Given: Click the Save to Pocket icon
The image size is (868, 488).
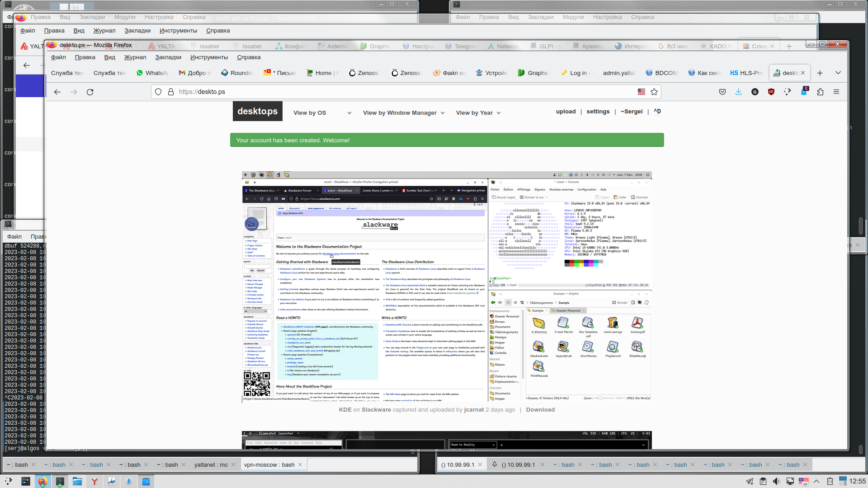Looking at the screenshot, I should coord(722,92).
